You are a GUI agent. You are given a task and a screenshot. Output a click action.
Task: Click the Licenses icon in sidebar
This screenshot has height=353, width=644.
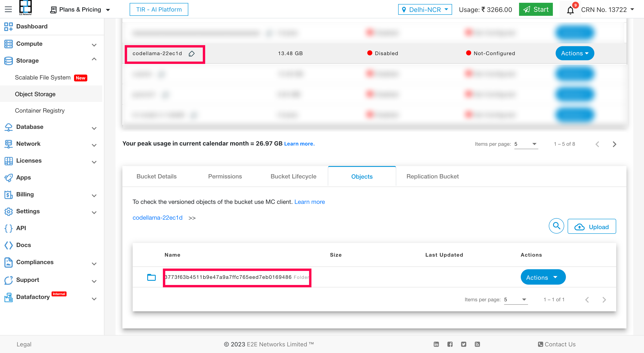coord(9,161)
